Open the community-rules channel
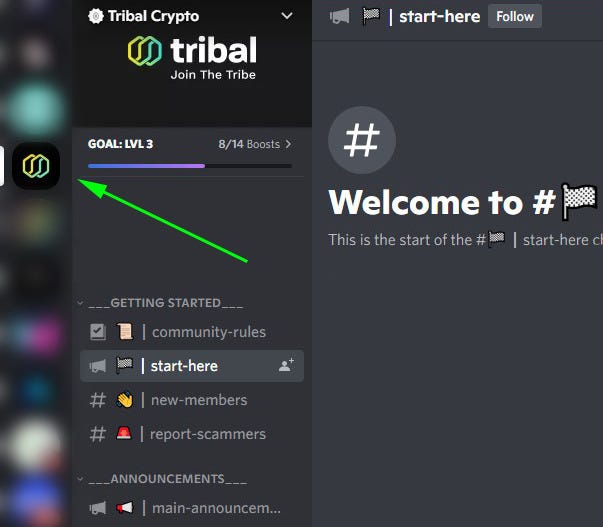The width and height of the screenshot is (603, 527). [192, 332]
